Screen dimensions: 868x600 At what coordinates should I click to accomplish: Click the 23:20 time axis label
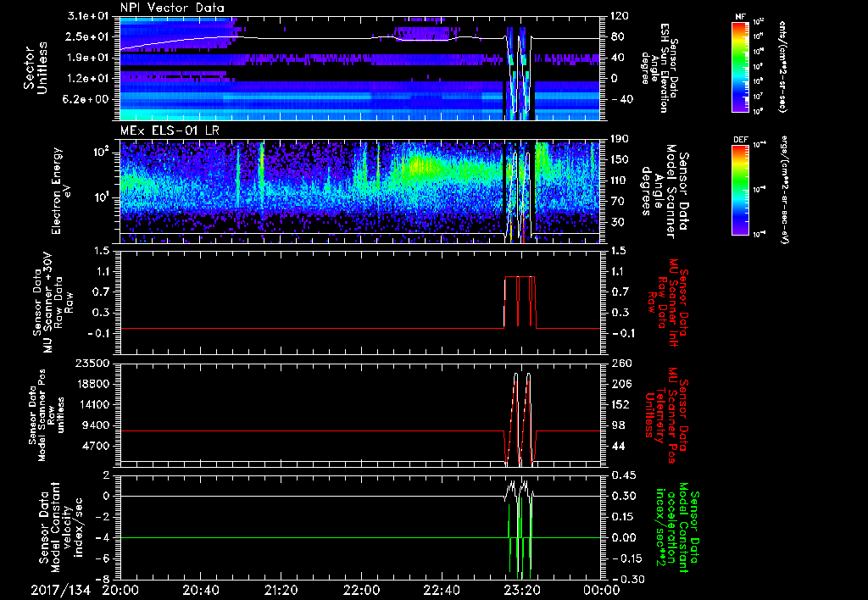coord(521,590)
